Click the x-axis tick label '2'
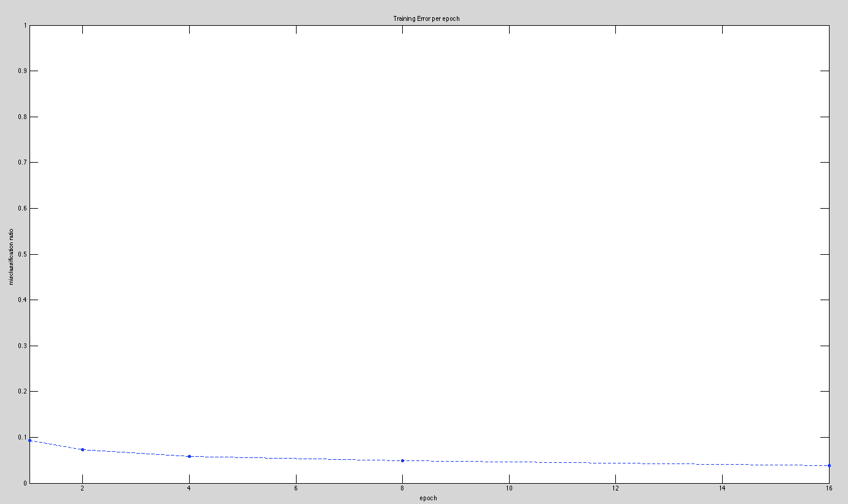This screenshot has width=848, height=504. [x=82, y=489]
